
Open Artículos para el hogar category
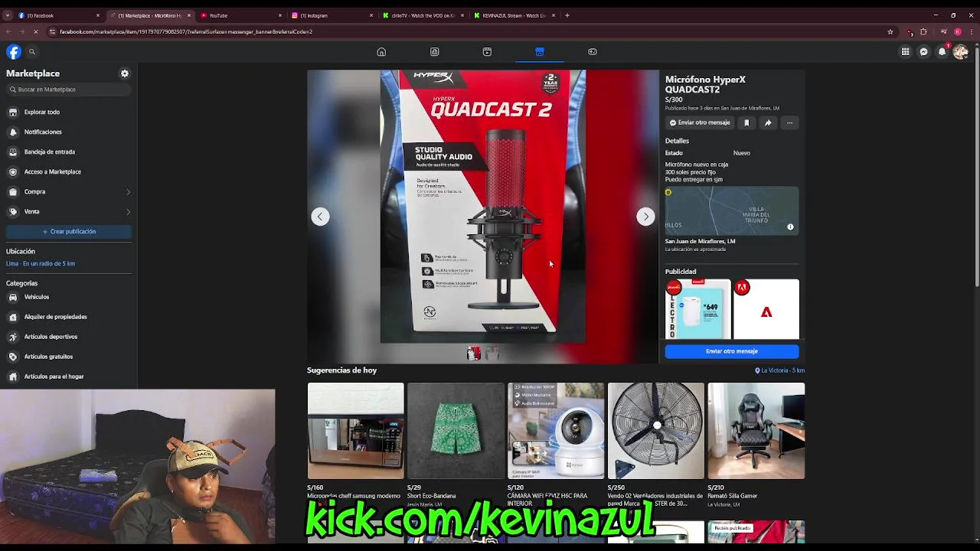click(x=69, y=377)
